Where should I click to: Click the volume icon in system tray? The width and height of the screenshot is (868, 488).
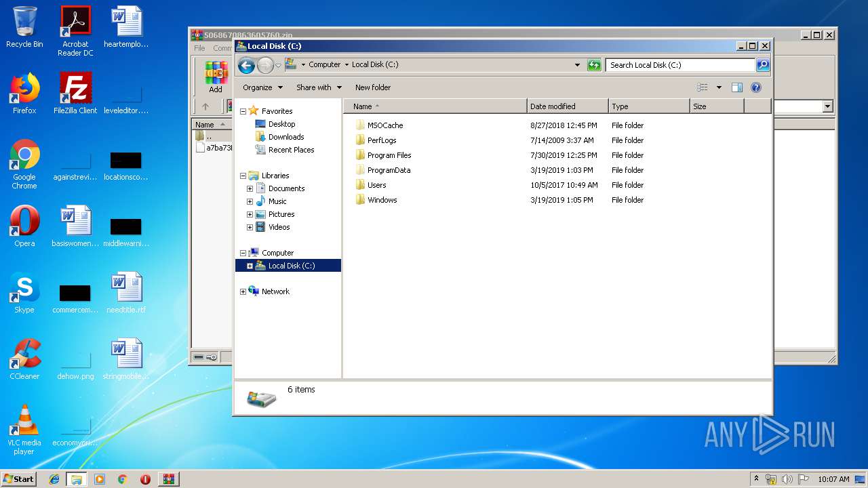coord(787,479)
